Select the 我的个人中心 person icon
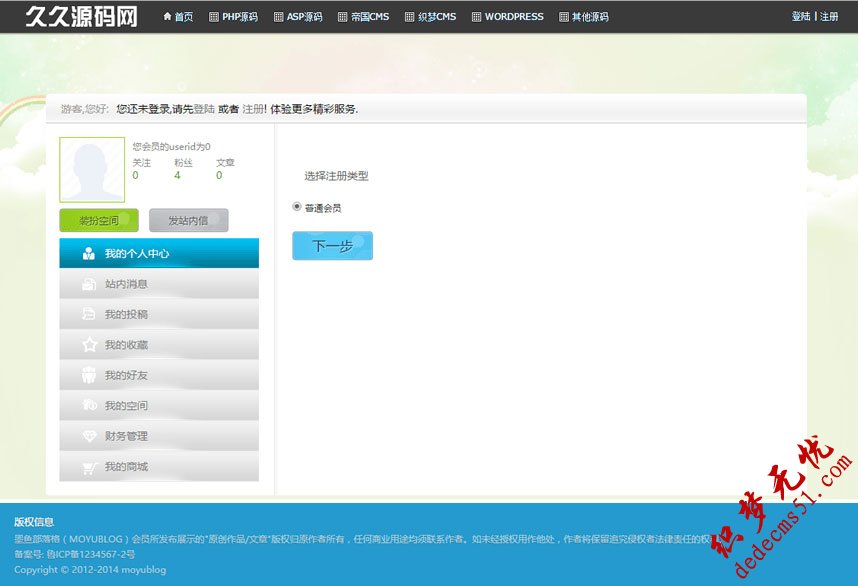 click(86, 252)
